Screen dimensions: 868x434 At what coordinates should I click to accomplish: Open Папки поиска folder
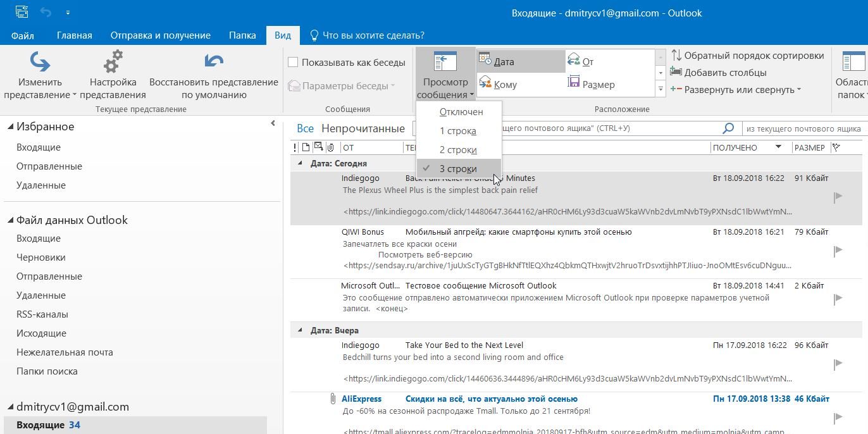[47, 371]
